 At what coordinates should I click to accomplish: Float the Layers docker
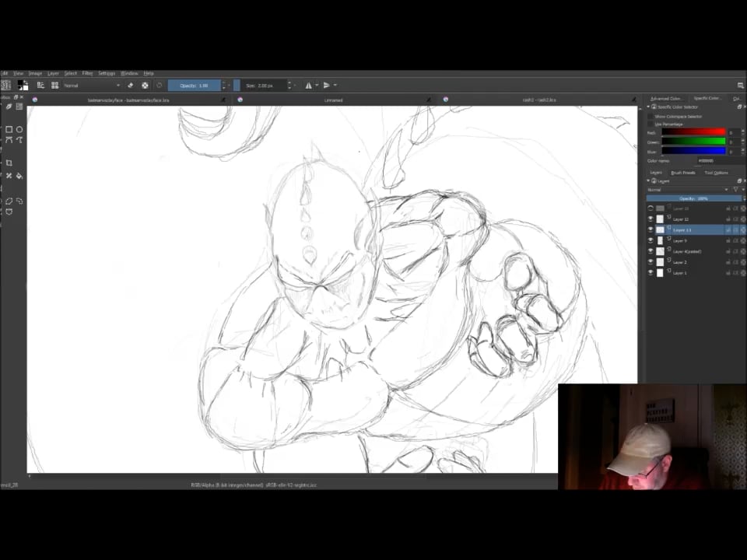coord(739,181)
